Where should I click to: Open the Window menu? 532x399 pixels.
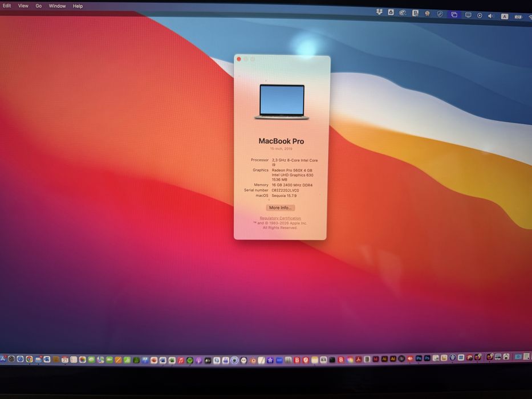[x=57, y=6]
